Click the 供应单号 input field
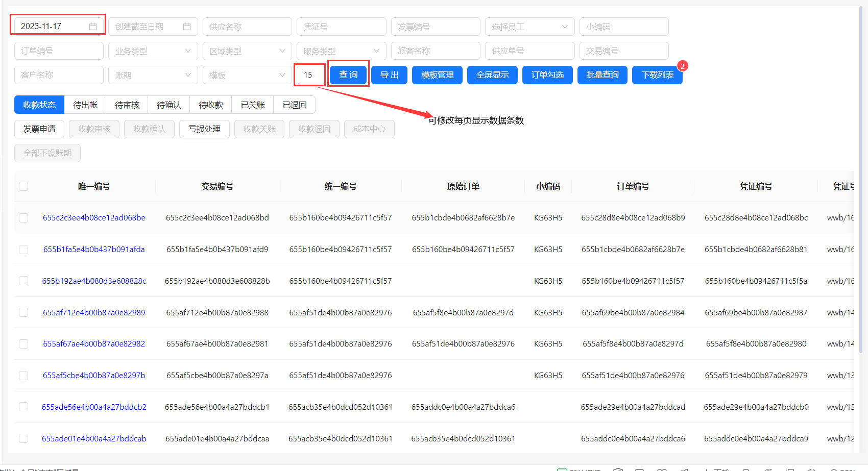The width and height of the screenshot is (868, 471). coord(529,51)
